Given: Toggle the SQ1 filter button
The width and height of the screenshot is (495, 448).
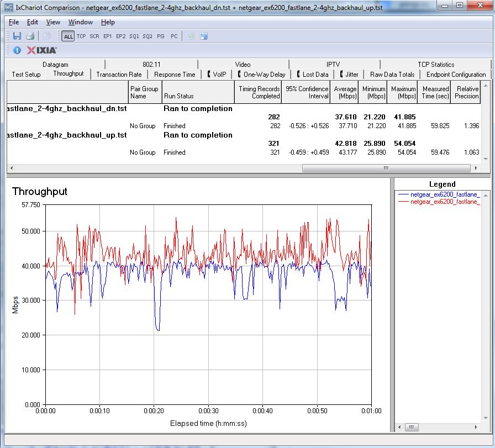Looking at the screenshot, I should [134, 36].
